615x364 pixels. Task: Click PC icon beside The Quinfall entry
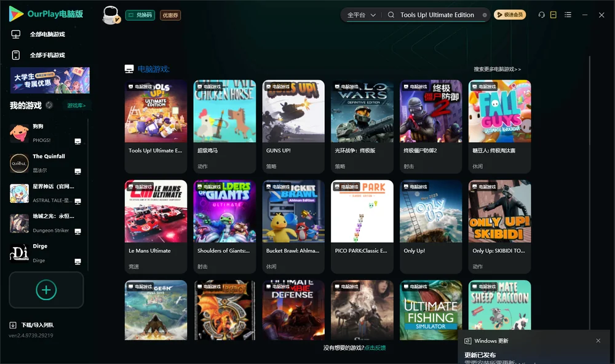(x=77, y=172)
